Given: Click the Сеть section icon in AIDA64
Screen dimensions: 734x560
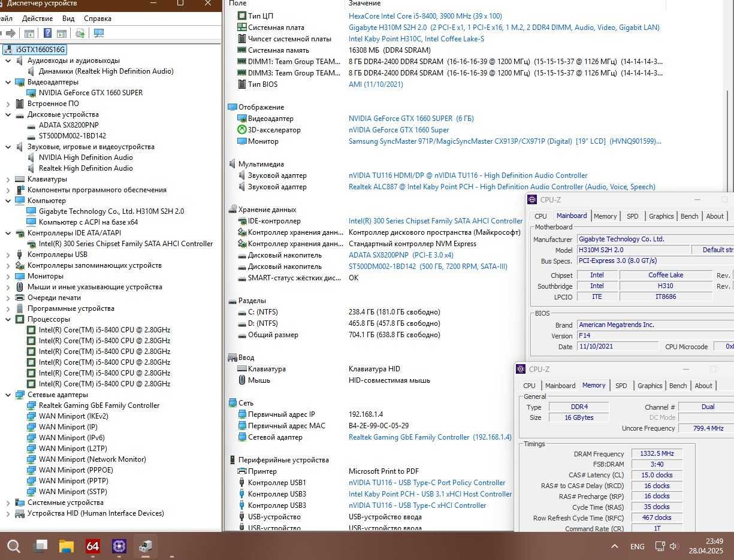Looking at the screenshot, I should click(x=232, y=403).
